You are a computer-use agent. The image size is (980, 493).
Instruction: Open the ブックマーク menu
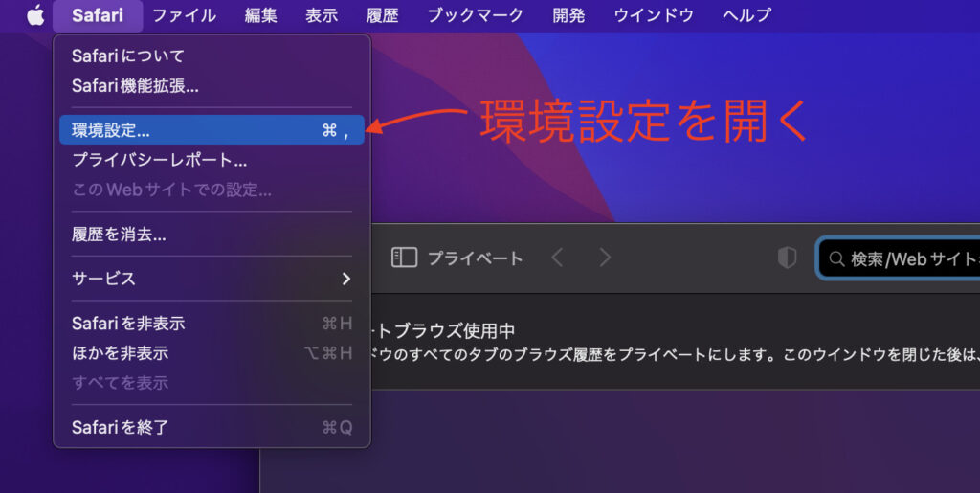[x=475, y=15]
